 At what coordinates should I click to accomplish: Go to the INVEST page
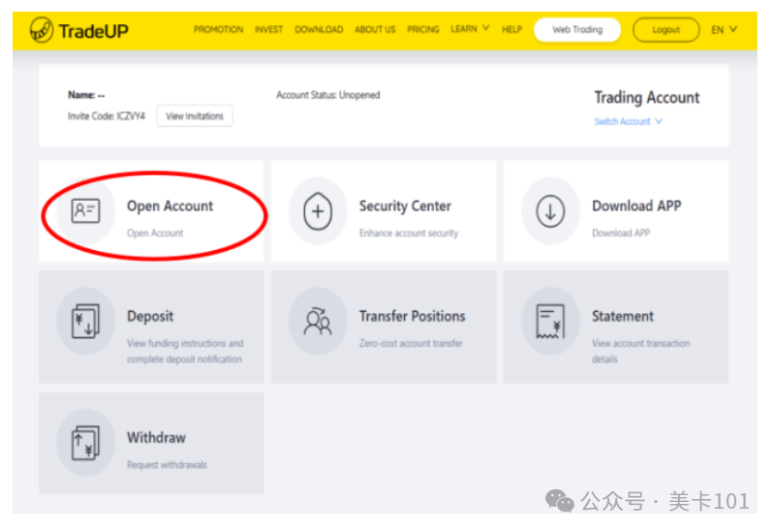(x=269, y=30)
